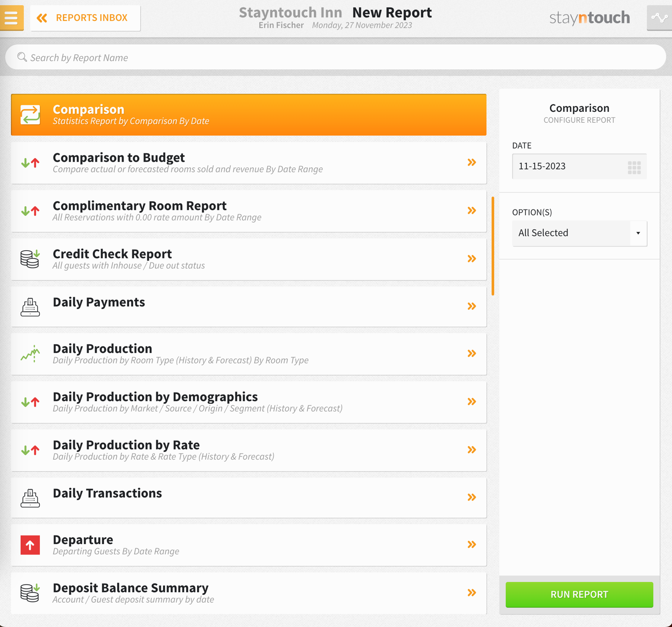Select the Comparison report row
Image resolution: width=672 pixels, height=627 pixels.
[249, 115]
